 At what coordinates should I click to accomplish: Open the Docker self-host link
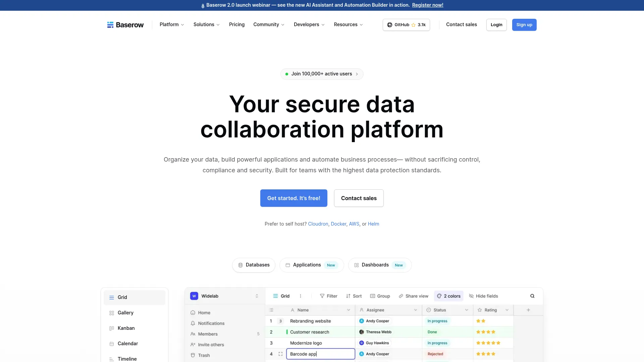coord(338,224)
